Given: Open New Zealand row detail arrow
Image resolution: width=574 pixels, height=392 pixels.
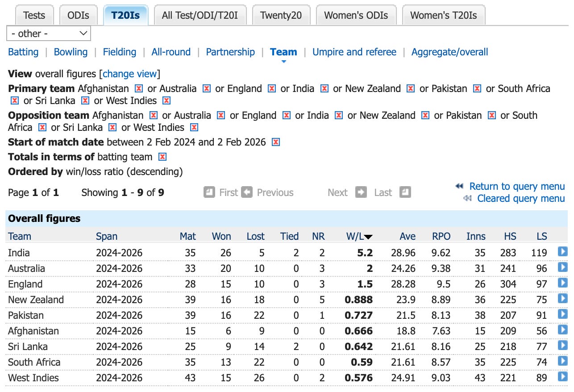Looking at the screenshot, I should pos(563,299).
